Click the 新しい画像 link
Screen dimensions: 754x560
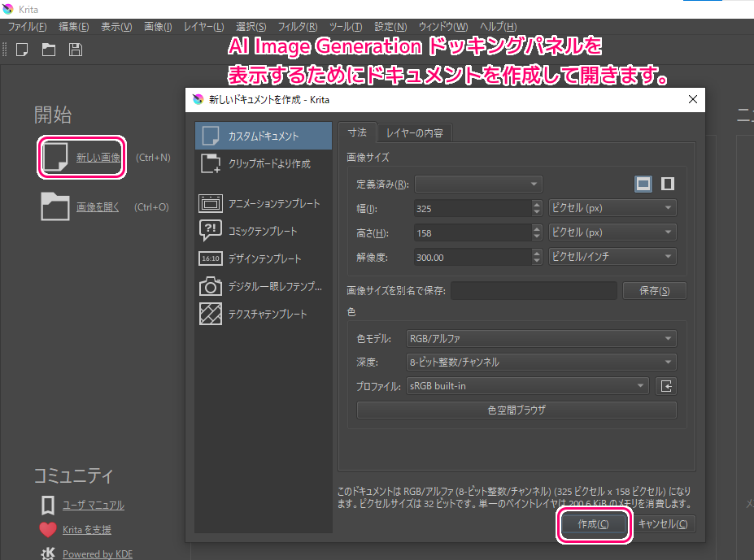pyautogui.click(x=98, y=157)
